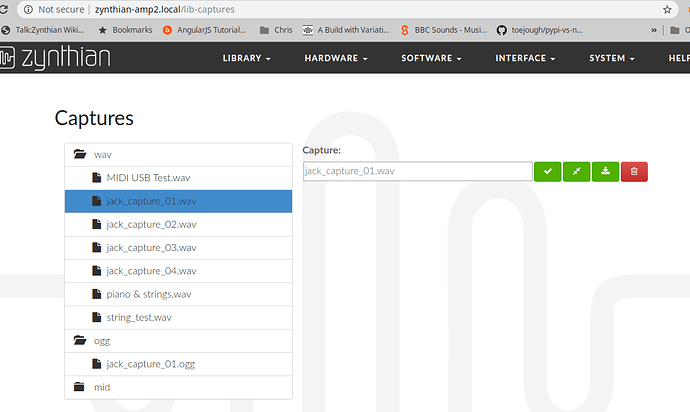The height and width of the screenshot is (412, 690).
Task: Open the SOFTWARE dropdown menu
Action: coord(431,58)
